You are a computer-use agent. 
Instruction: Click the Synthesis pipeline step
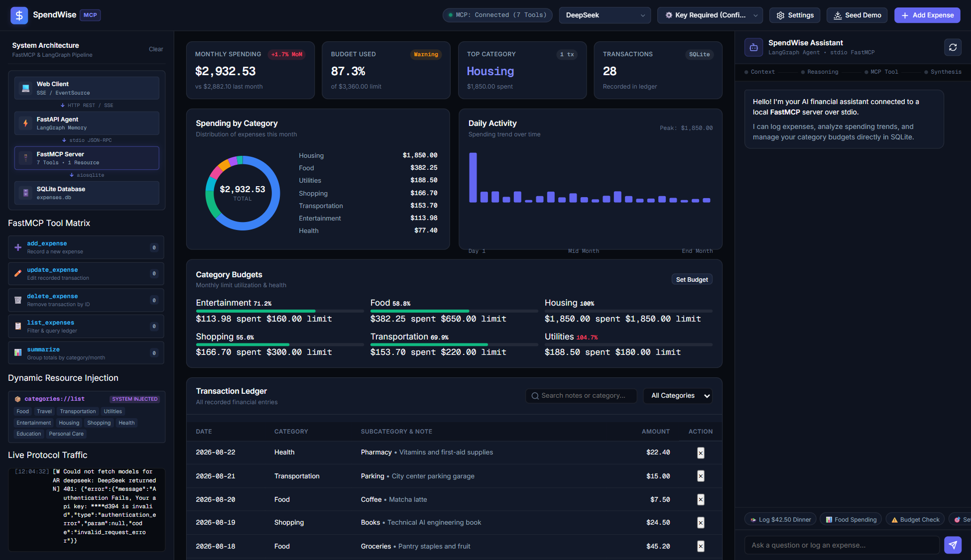943,72
